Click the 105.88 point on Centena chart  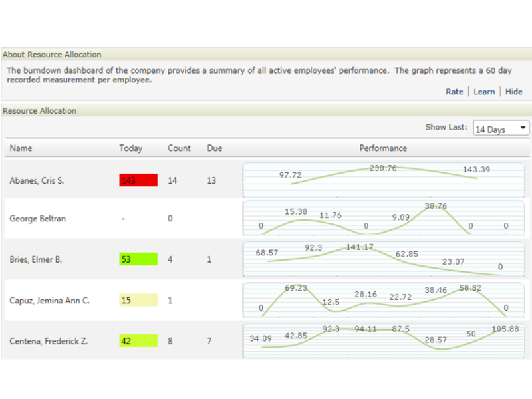click(x=505, y=329)
